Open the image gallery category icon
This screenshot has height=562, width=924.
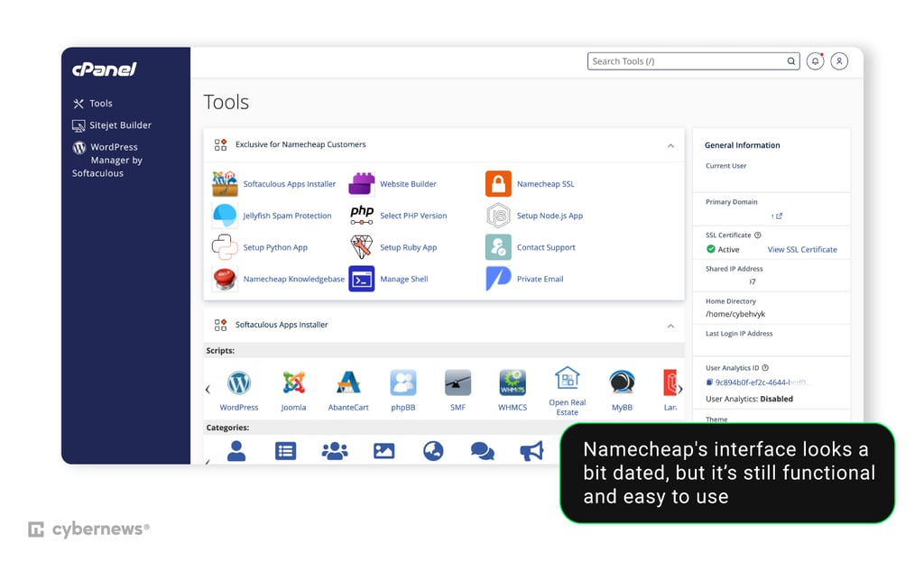[x=383, y=451]
